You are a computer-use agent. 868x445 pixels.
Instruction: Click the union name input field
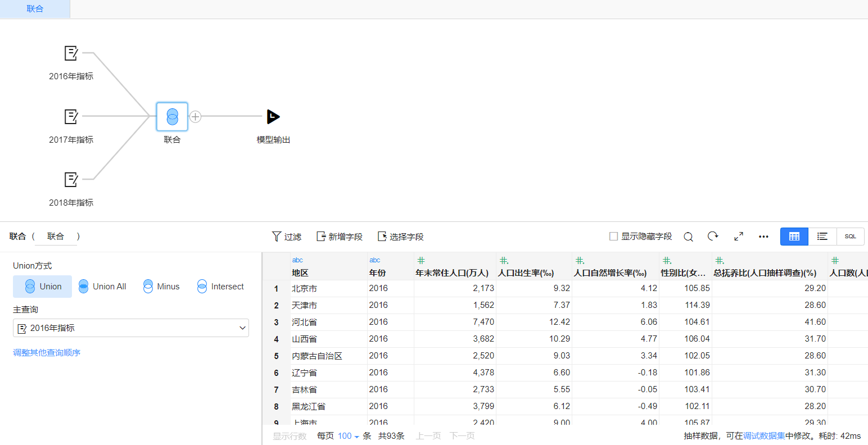56,237
